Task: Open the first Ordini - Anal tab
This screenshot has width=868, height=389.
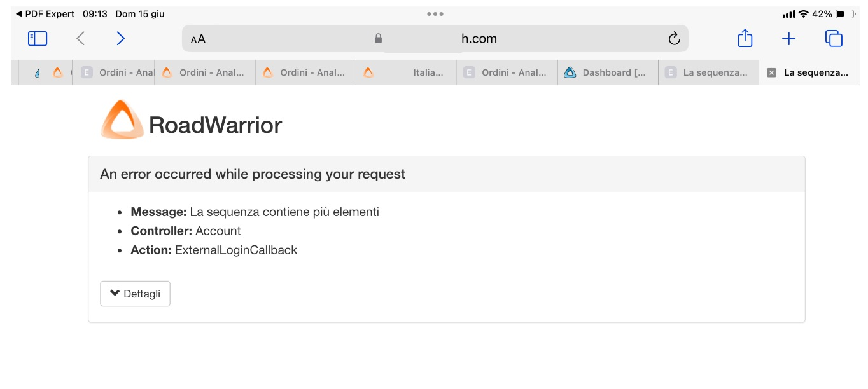Action: [x=118, y=72]
